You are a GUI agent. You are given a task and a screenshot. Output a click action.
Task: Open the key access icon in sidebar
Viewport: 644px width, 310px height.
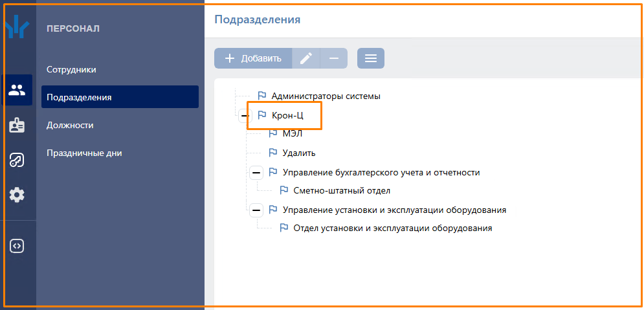17,161
